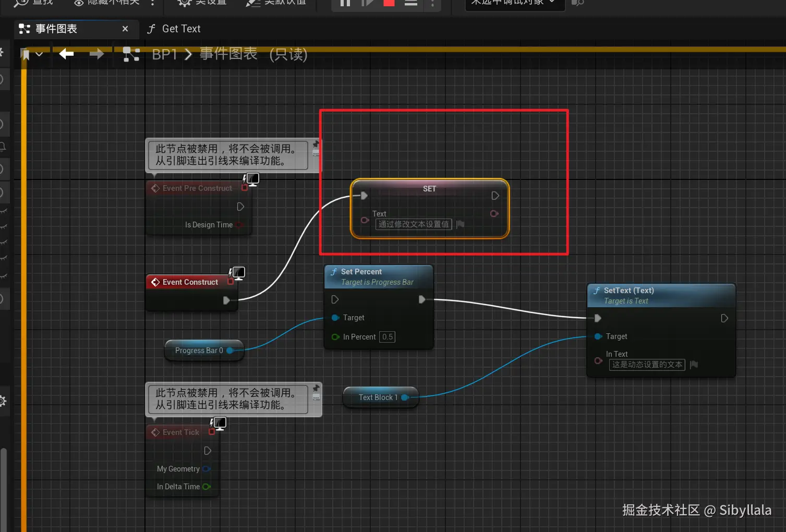Click the monitor icon on Event Tick

(x=219, y=424)
